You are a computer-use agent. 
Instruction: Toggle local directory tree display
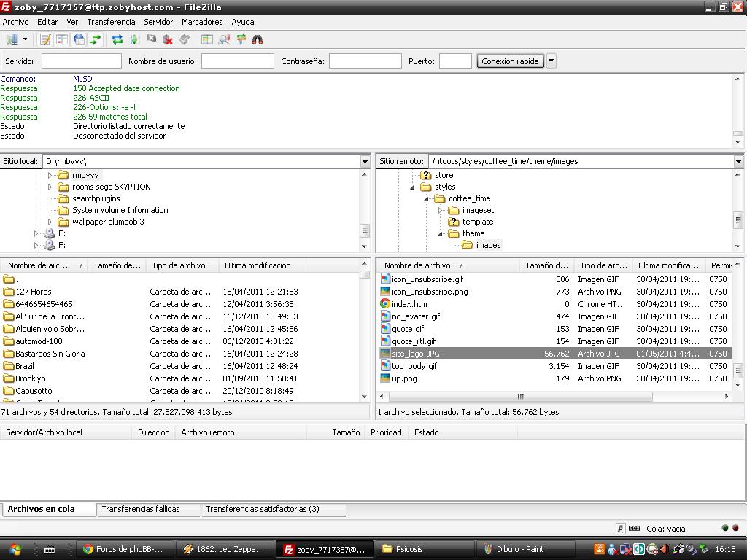point(62,39)
